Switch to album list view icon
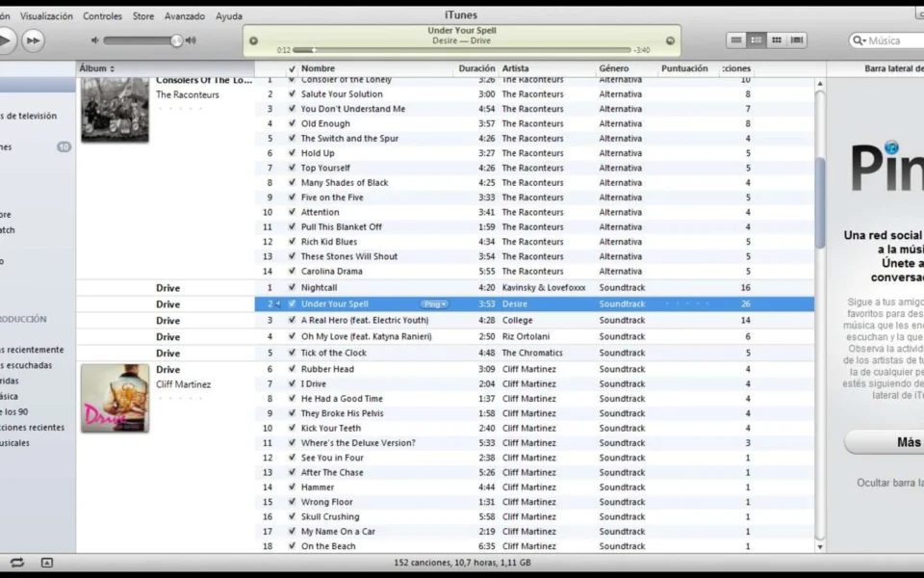The image size is (924, 578). pos(757,40)
